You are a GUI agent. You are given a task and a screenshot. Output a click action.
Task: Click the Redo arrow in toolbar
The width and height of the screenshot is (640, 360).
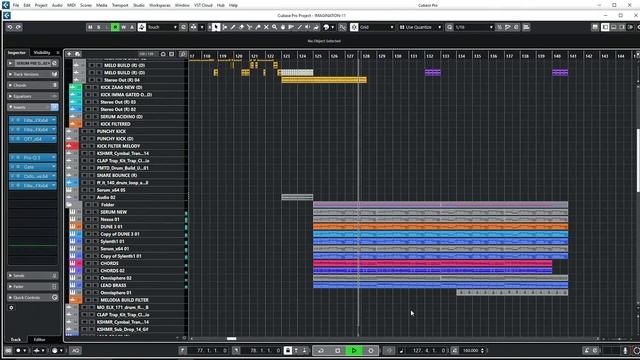click(18, 27)
